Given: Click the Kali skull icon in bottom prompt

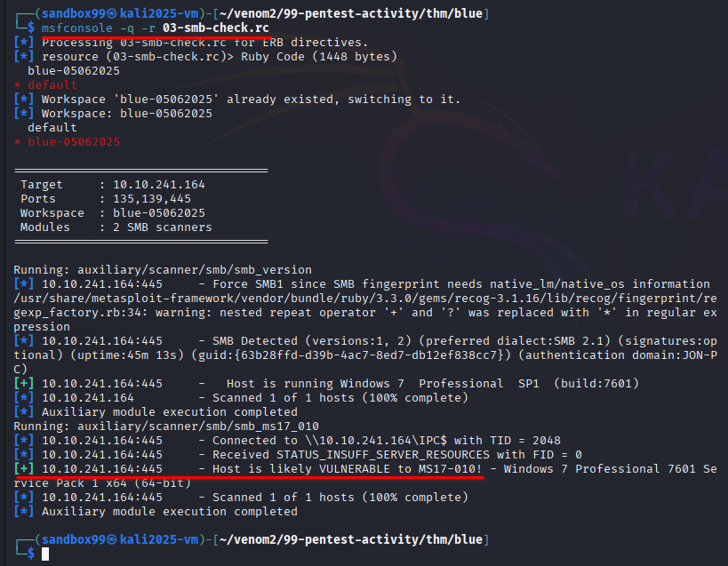Looking at the screenshot, I should point(111,539).
